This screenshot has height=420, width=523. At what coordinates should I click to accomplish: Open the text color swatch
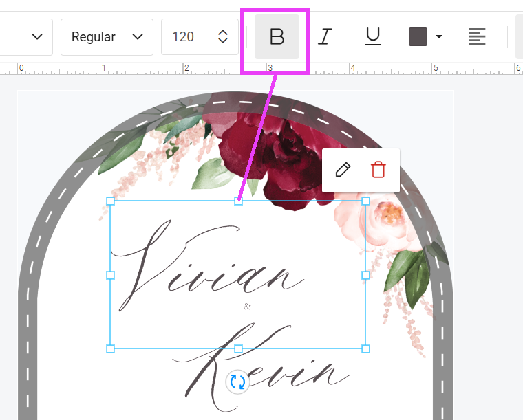tap(418, 36)
